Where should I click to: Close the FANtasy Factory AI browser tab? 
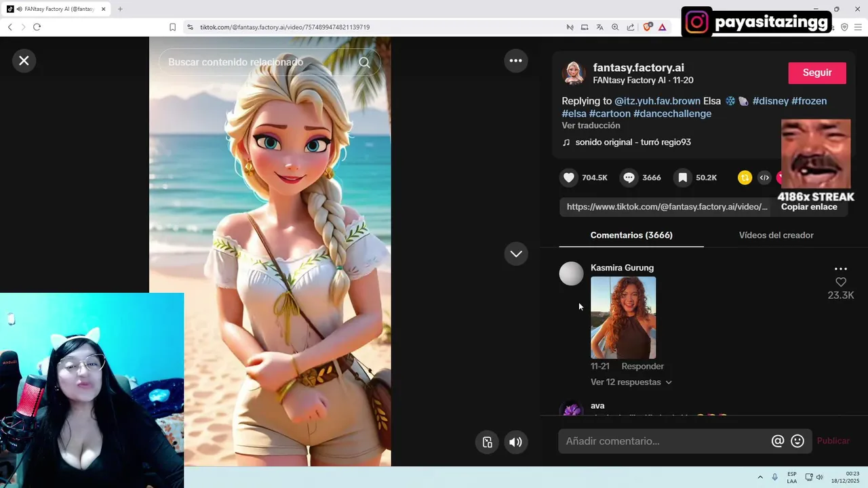coord(103,9)
